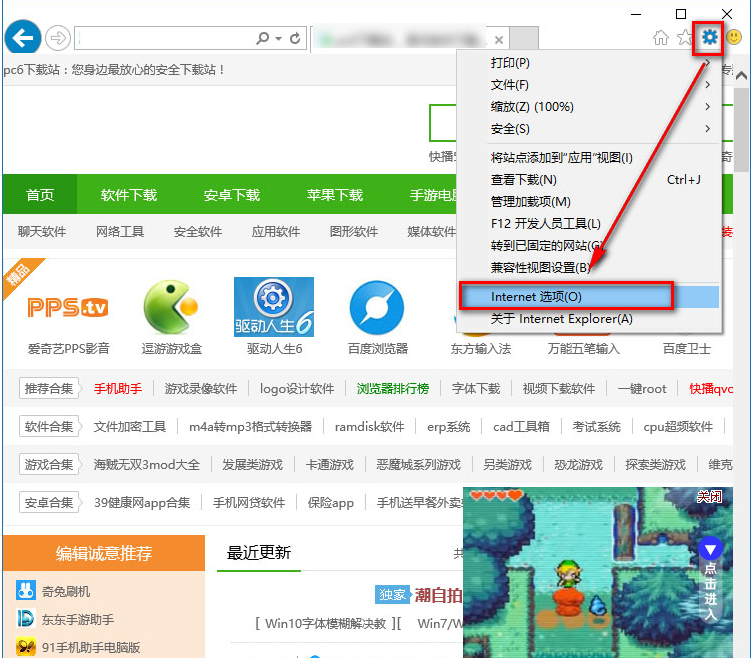Click the 推荐合集 tag button
The width and height of the screenshot is (754, 658).
click(x=49, y=388)
